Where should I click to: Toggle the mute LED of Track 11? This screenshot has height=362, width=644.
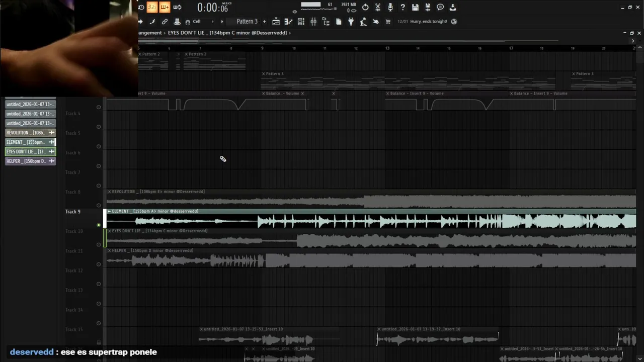(x=99, y=264)
